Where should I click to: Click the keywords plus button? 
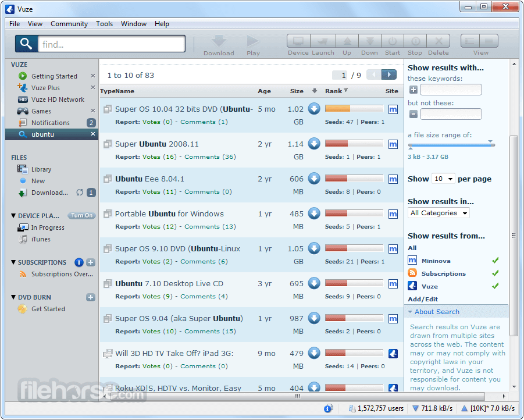(414, 90)
